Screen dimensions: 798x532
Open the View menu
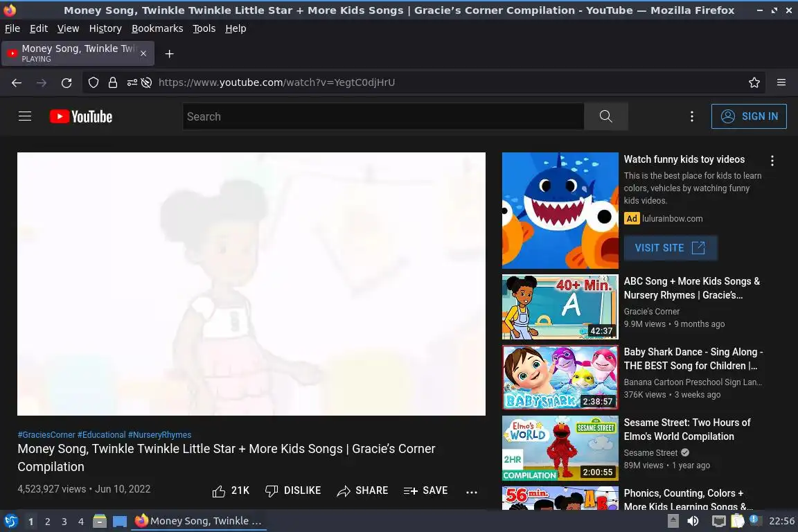(x=68, y=28)
